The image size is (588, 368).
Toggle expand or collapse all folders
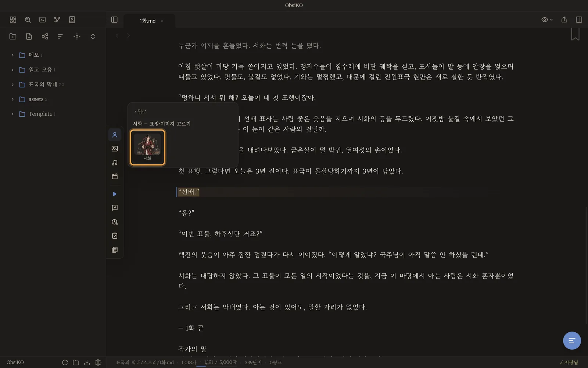pos(93,36)
